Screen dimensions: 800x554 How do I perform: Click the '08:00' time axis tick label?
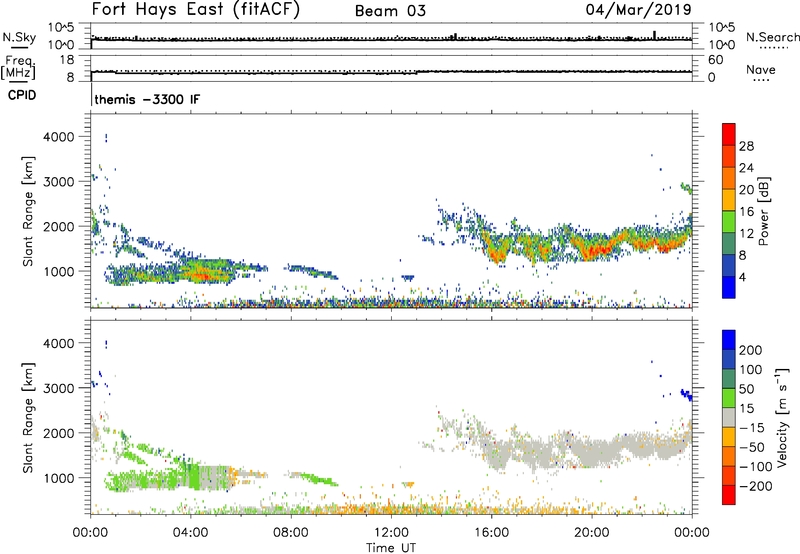click(290, 533)
